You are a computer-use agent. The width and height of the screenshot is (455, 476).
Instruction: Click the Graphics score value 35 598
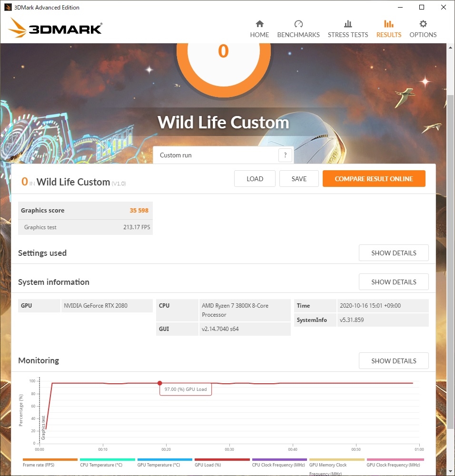(x=139, y=210)
